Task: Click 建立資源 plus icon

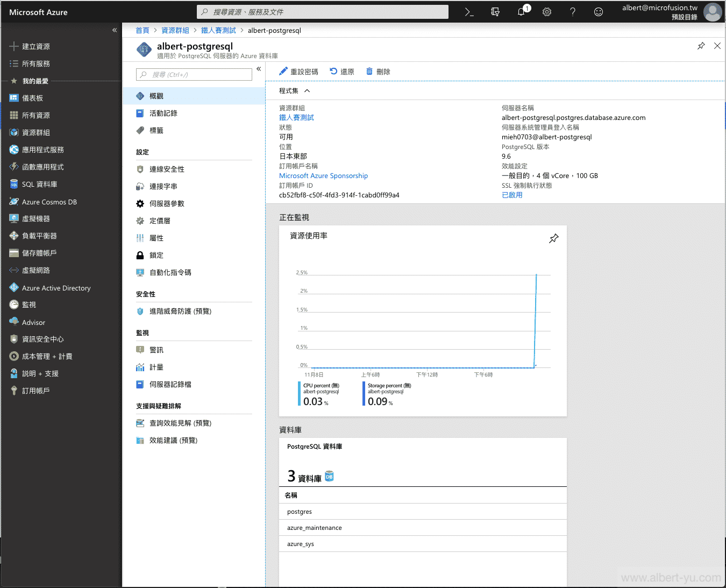Action: click(x=14, y=46)
